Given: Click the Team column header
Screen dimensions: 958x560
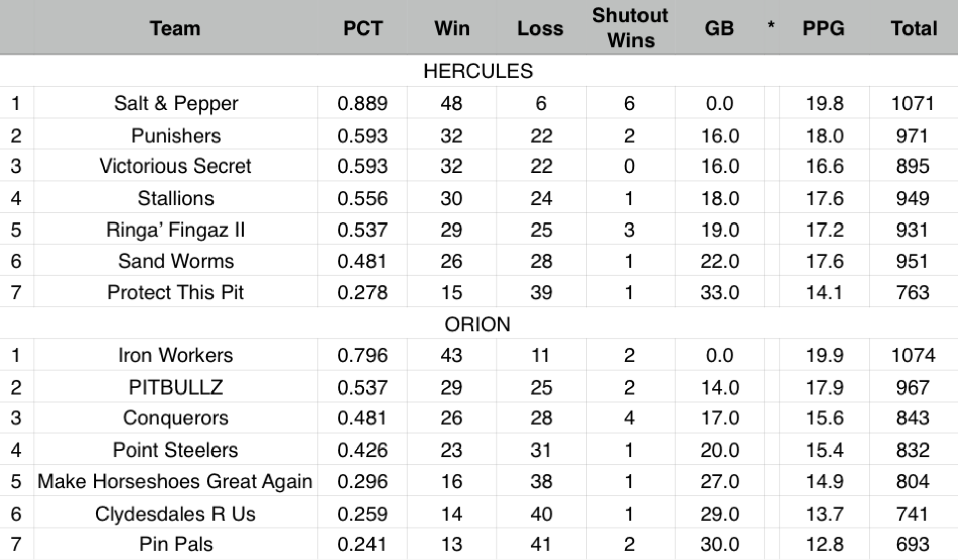Looking at the screenshot, I should [x=175, y=28].
